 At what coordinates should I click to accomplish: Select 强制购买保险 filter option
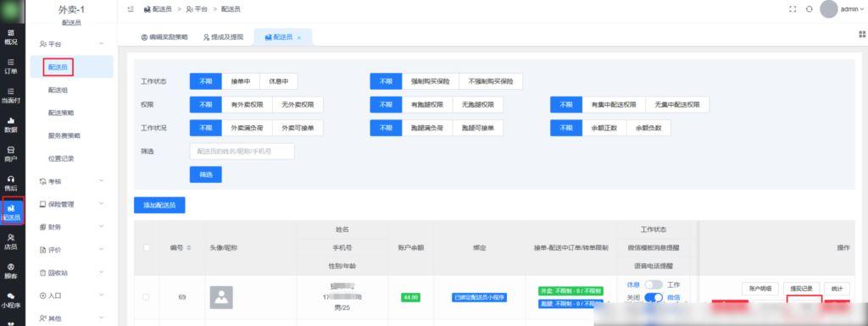(431, 81)
